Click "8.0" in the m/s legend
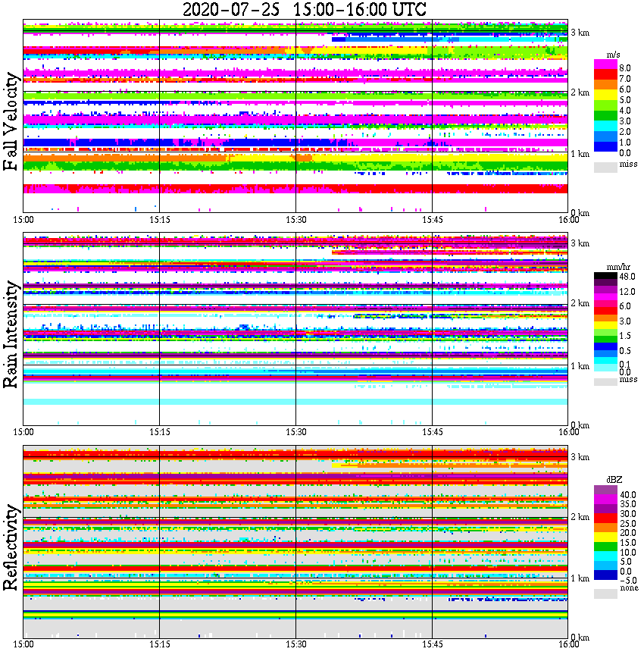 click(x=625, y=68)
